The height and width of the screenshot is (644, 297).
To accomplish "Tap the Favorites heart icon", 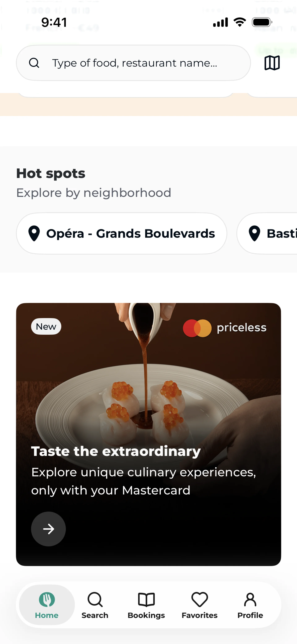I will pyautogui.click(x=200, y=599).
